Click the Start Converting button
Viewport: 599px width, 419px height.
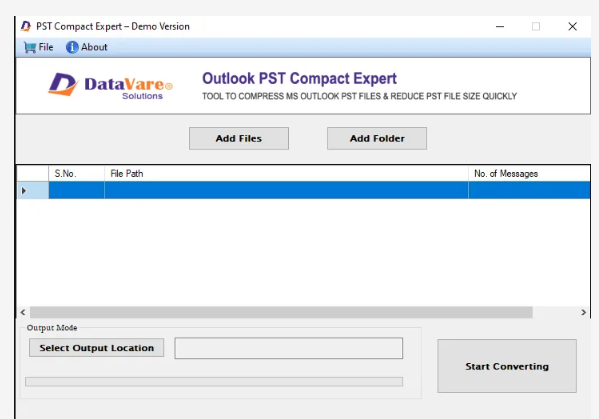[507, 366]
